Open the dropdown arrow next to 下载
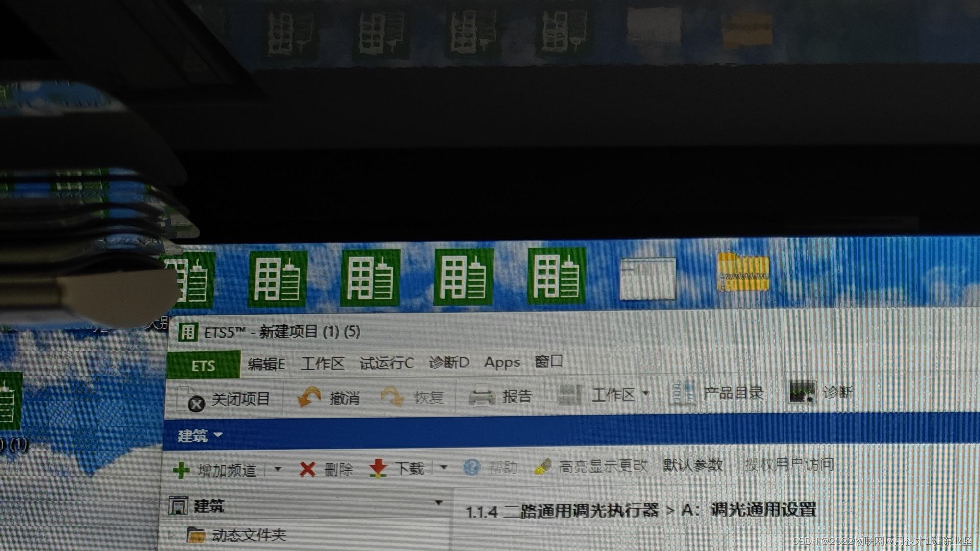Viewport: 980px width, 551px height. pyautogui.click(x=444, y=467)
